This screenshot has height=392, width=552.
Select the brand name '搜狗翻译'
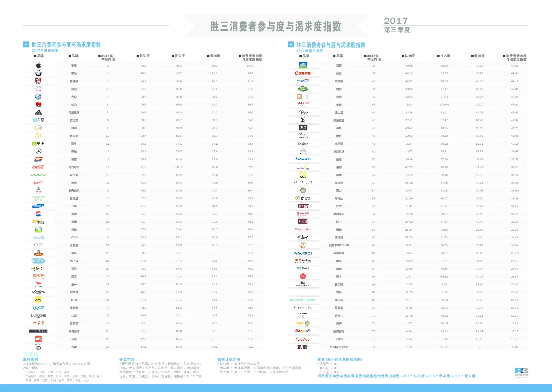click(339, 331)
